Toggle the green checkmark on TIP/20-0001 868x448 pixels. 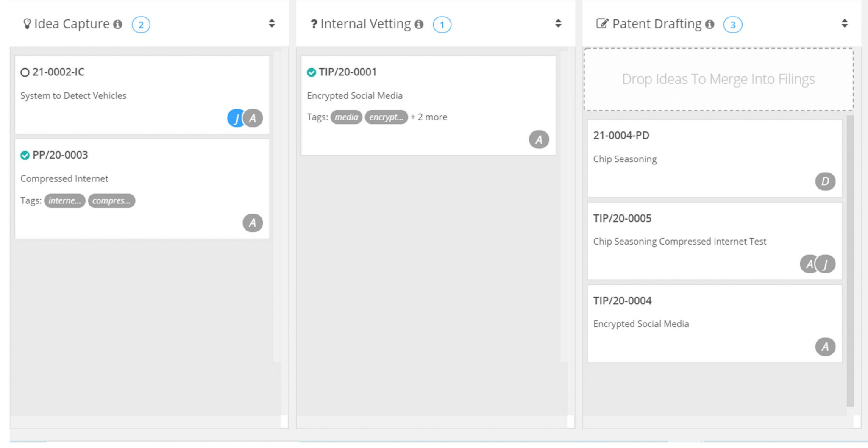(312, 72)
